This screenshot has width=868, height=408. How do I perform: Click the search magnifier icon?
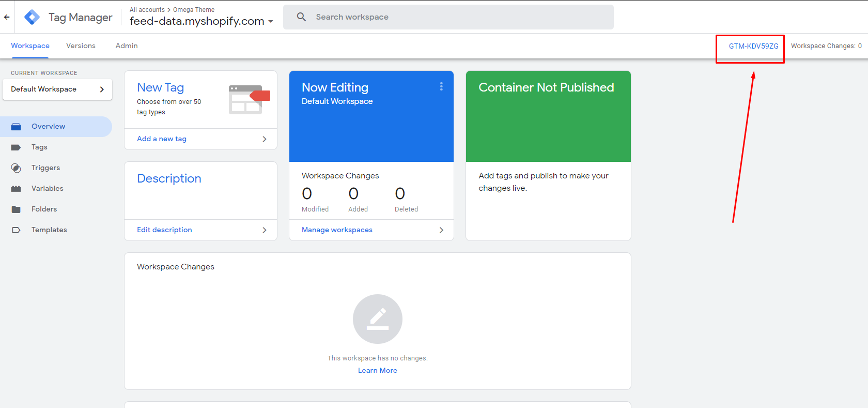coord(301,17)
